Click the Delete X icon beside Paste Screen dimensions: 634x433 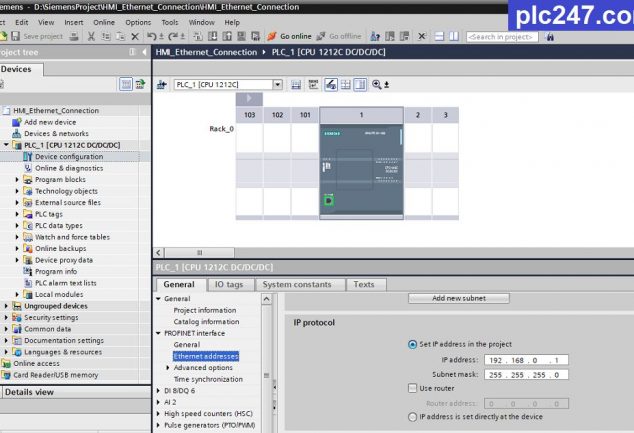(135, 36)
